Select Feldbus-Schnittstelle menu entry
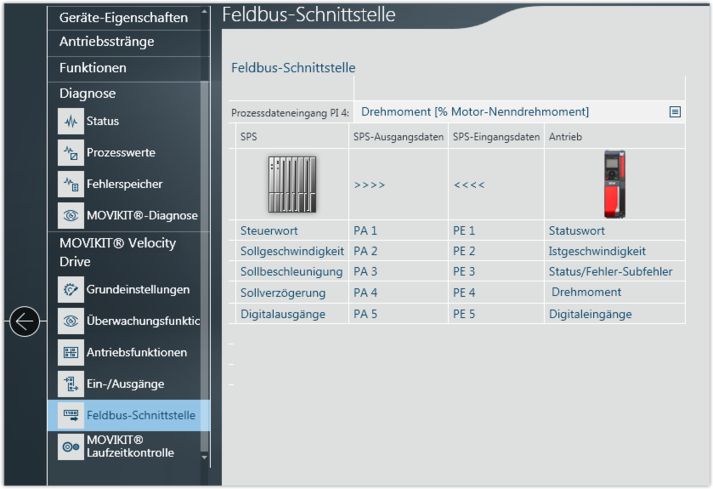Image resolution: width=713 pixels, height=489 pixels. pos(140,415)
